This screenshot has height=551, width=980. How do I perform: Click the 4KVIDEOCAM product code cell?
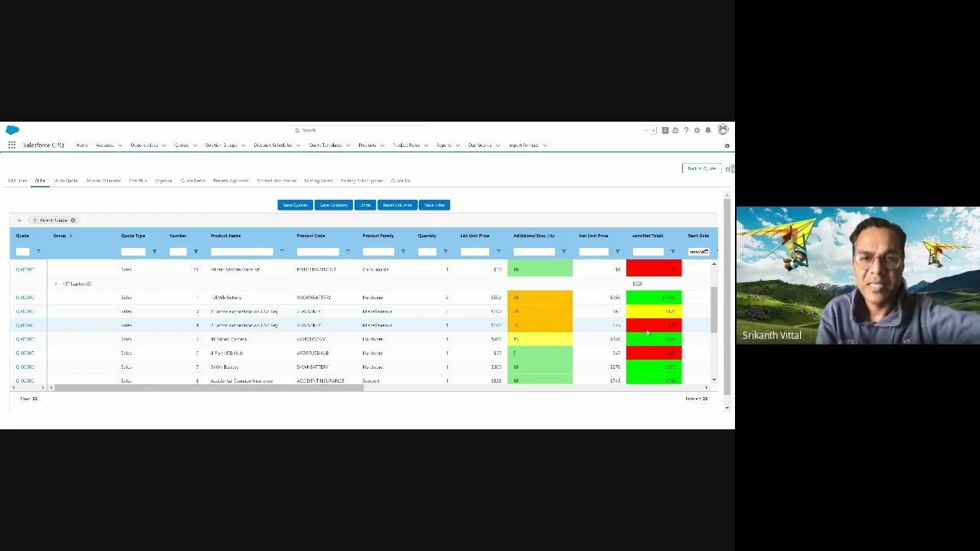click(x=311, y=339)
